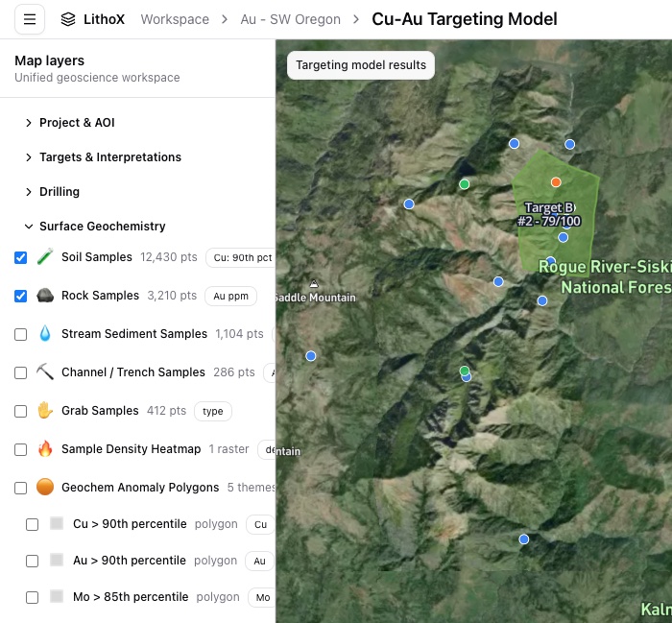This screenshot has height=623, width=672.
Task: Click the blue point nearest Saddle Mountain
Action: coord(311,356)
